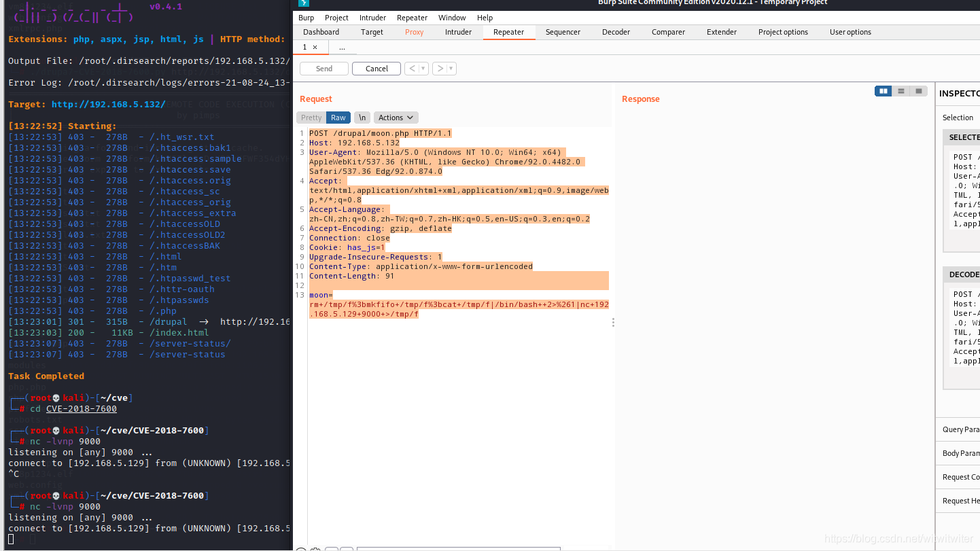Click the request/response pane divider handle

613,322
